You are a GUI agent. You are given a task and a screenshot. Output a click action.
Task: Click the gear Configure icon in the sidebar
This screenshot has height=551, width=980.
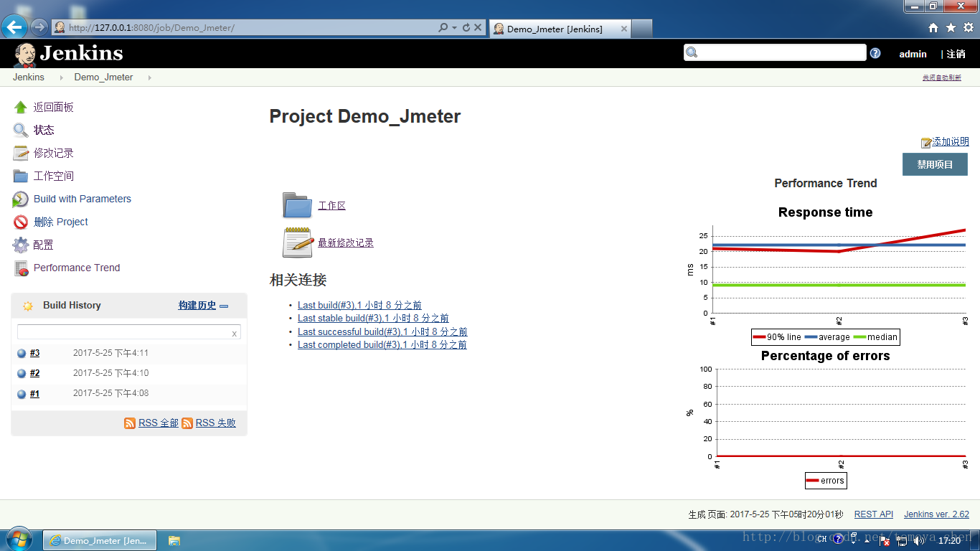pyautogui.click(x=20, y=245)
